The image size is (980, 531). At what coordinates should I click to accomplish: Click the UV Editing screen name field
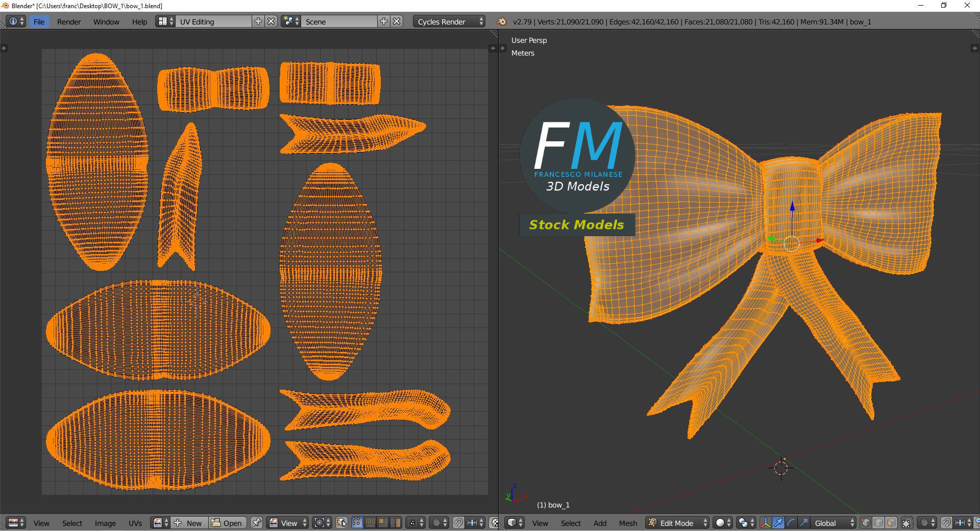[x=213, y=21]
